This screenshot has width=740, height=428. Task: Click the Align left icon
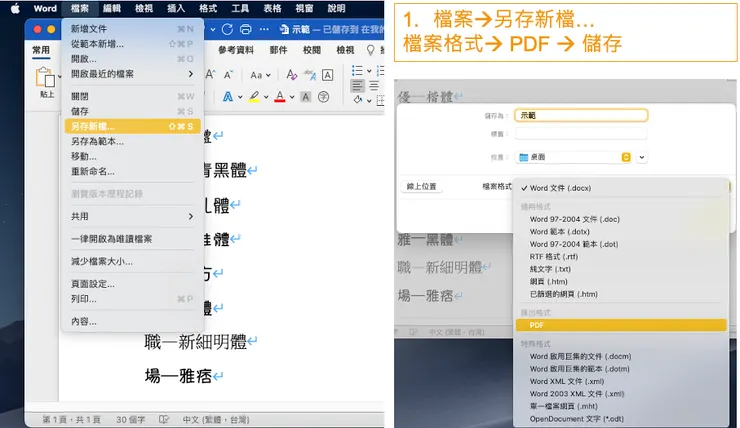[x=357, y=86]
